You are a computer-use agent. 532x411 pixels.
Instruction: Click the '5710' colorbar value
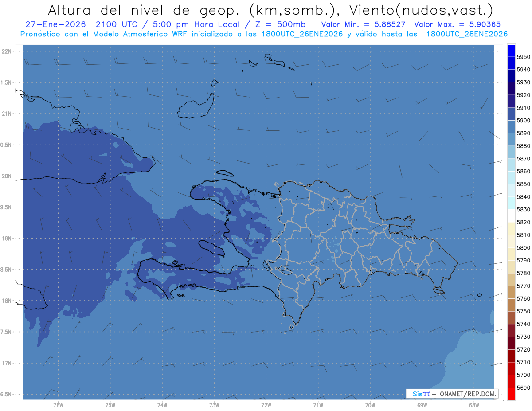[x=524, y=362]
